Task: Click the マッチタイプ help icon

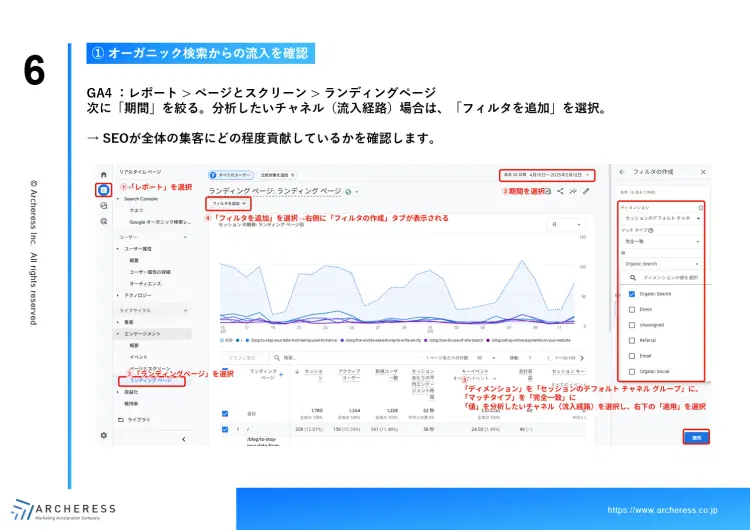Action: (x=651, y=230)
